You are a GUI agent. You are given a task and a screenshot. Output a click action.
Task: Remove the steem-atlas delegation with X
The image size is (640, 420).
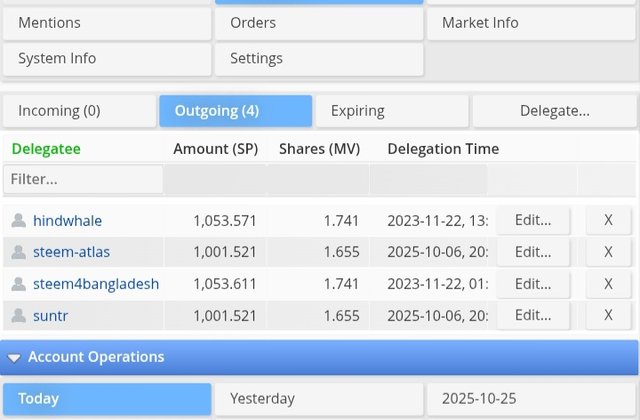[x=608, y=252]
